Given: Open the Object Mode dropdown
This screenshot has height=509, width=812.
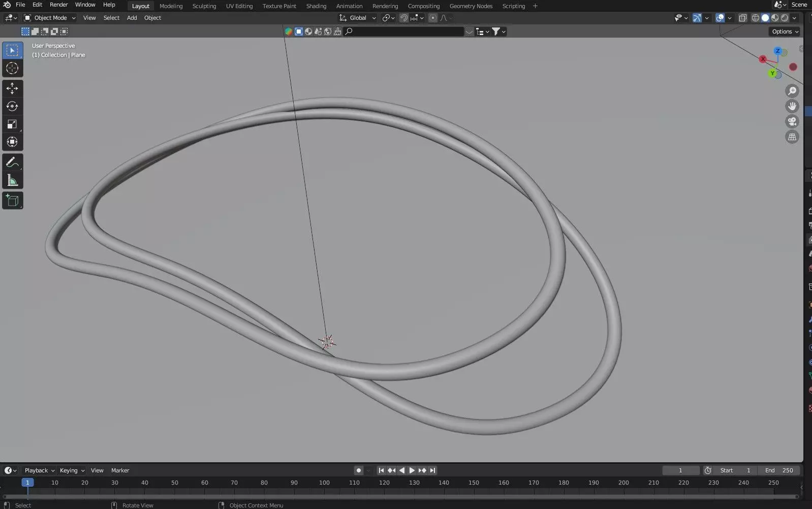Looking at the screenshot, I should tap(50, 18).
